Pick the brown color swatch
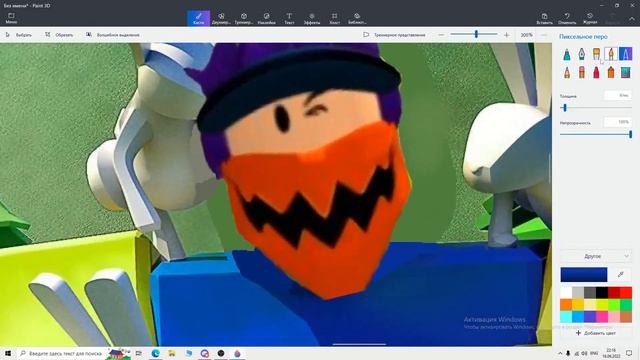 (x=626, y=316)
